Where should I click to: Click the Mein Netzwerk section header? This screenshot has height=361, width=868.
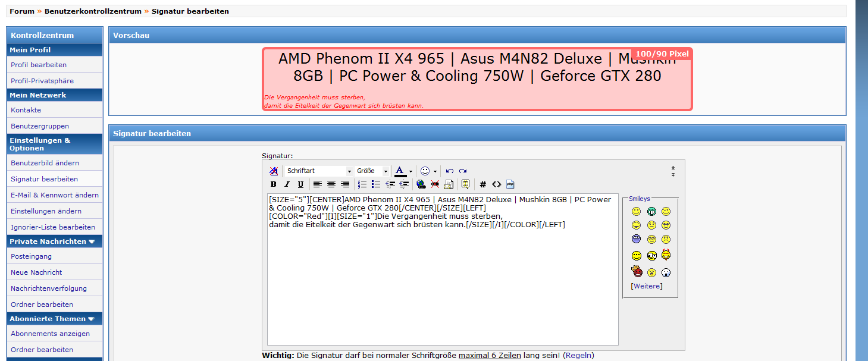(x=55, y=95)
